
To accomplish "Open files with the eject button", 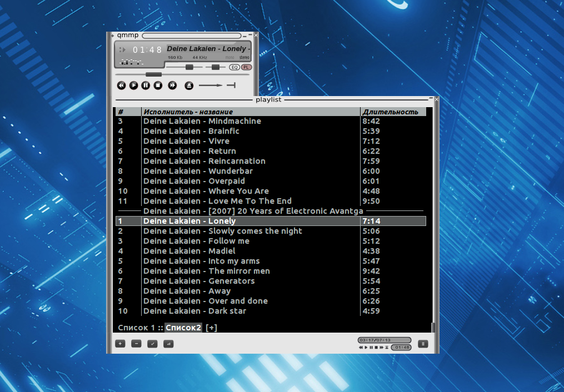I will [x=189, y=86].
